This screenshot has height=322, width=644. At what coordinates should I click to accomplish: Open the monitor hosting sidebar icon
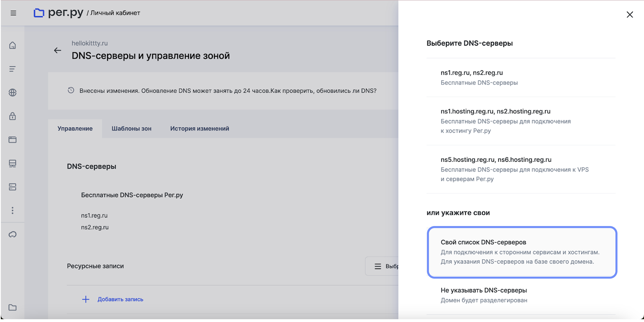point(12,163)
